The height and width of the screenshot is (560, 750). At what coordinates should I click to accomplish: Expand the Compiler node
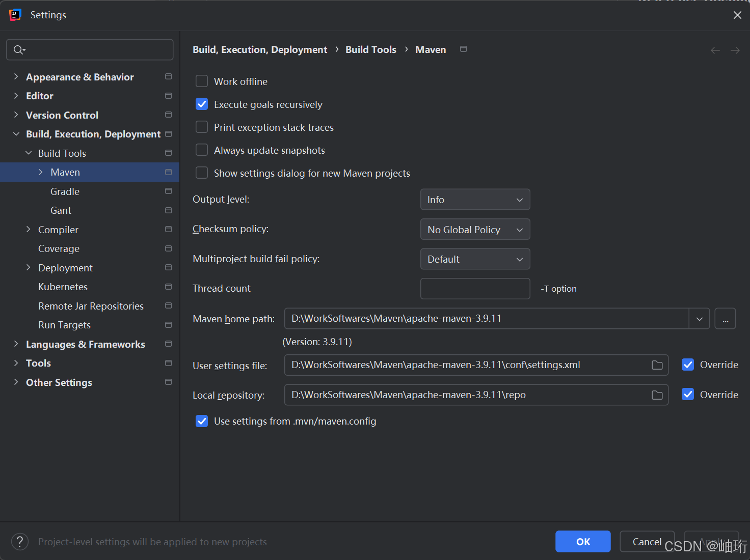[29, 229]
